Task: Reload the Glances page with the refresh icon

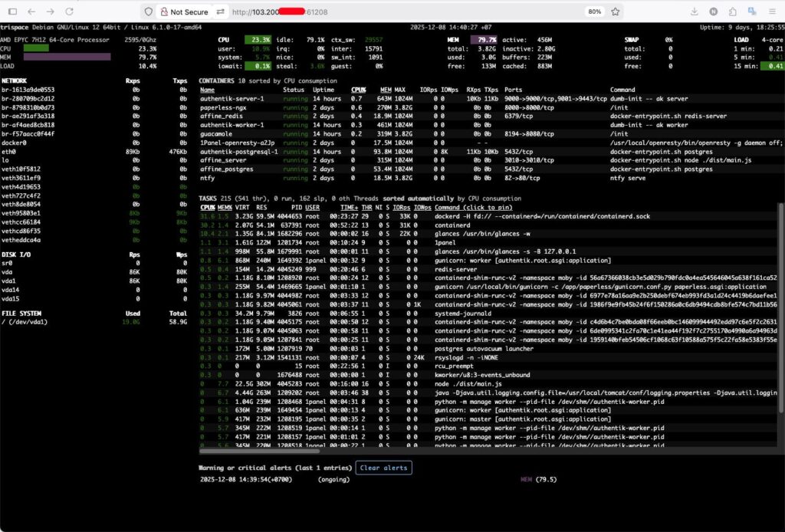Action: 69,11
